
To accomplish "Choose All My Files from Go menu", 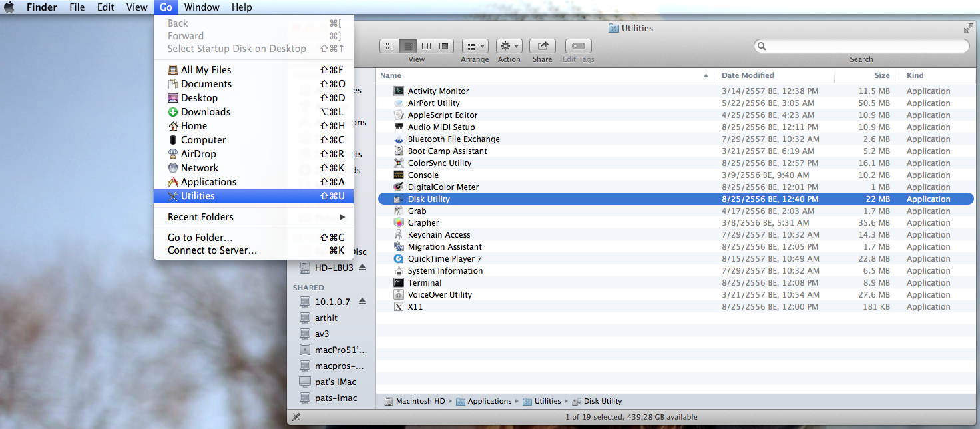I will click(x=254, y=70).
